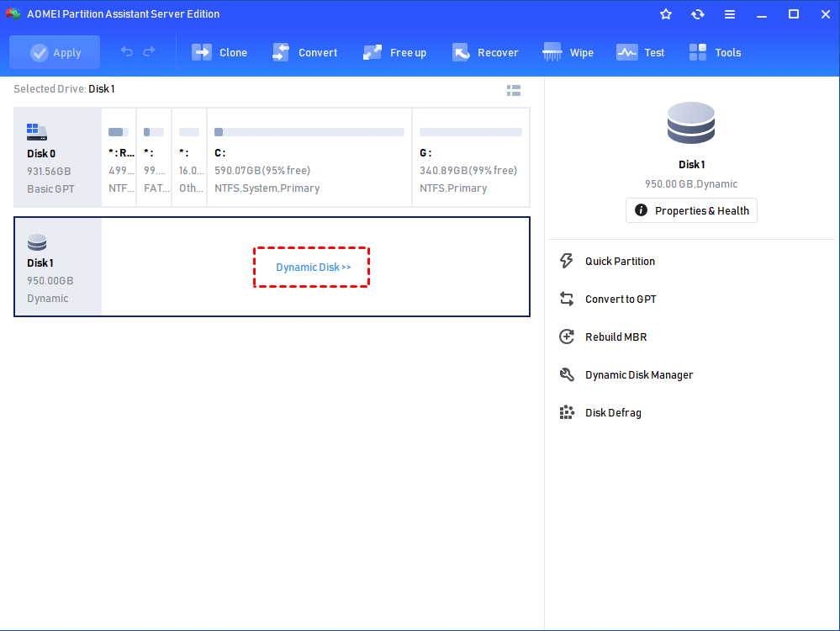Click the C: partition usage bar
This screenshot has width=840, height=631.
coord(309,132)
